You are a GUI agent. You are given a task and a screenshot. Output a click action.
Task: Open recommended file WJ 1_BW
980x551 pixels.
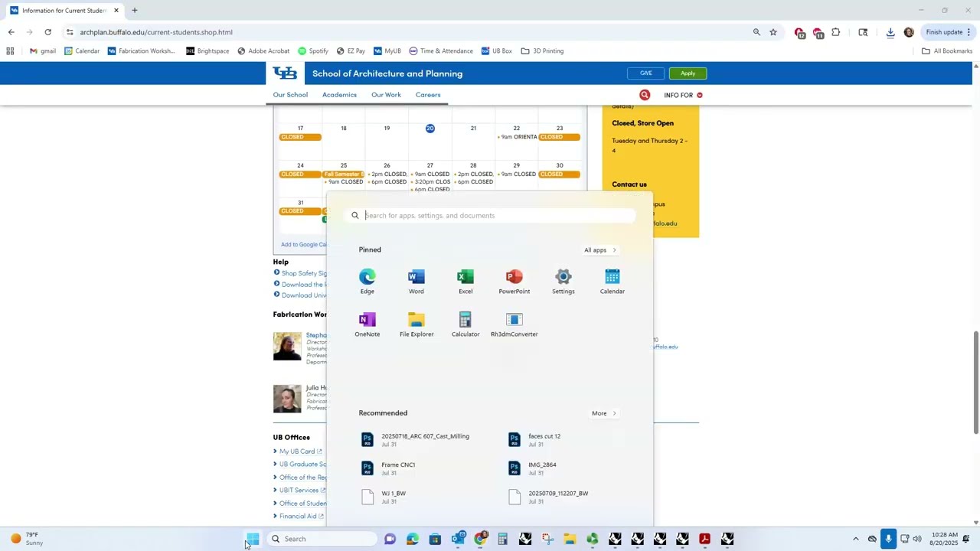point(385,497)
